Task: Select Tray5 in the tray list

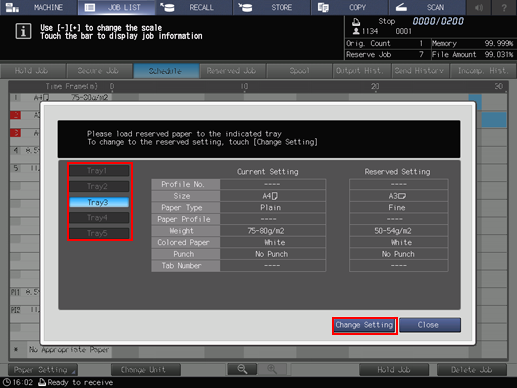Action: pos(99,233)
